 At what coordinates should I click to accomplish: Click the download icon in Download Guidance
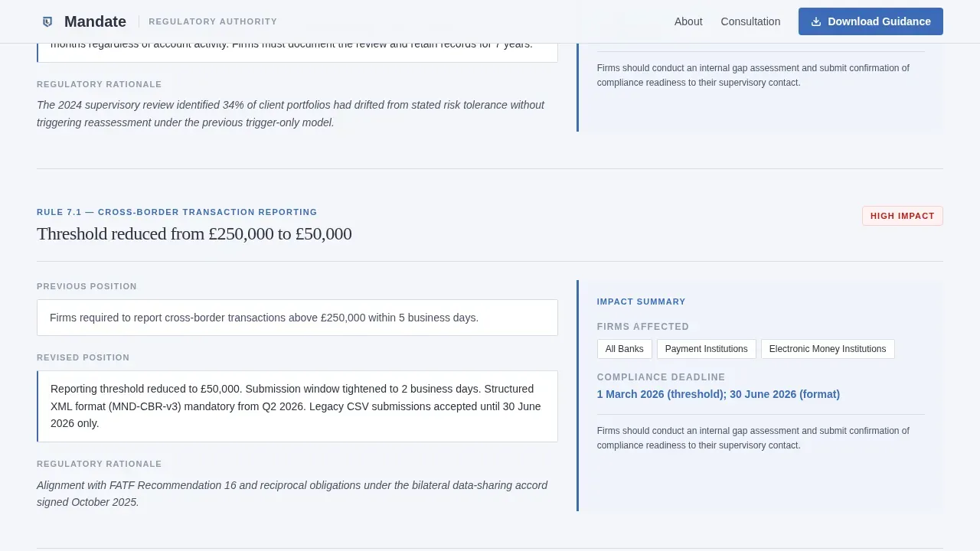[x=816, y=21]
